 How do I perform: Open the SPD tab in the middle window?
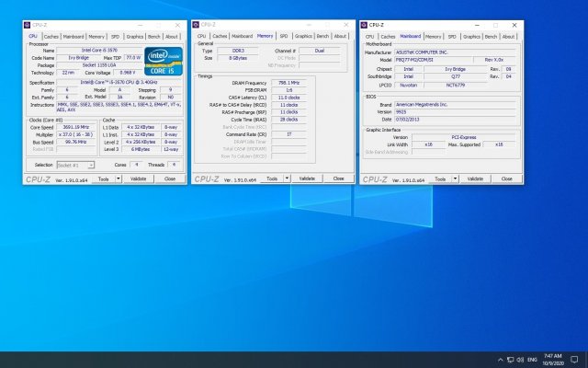tap(286, 36)
